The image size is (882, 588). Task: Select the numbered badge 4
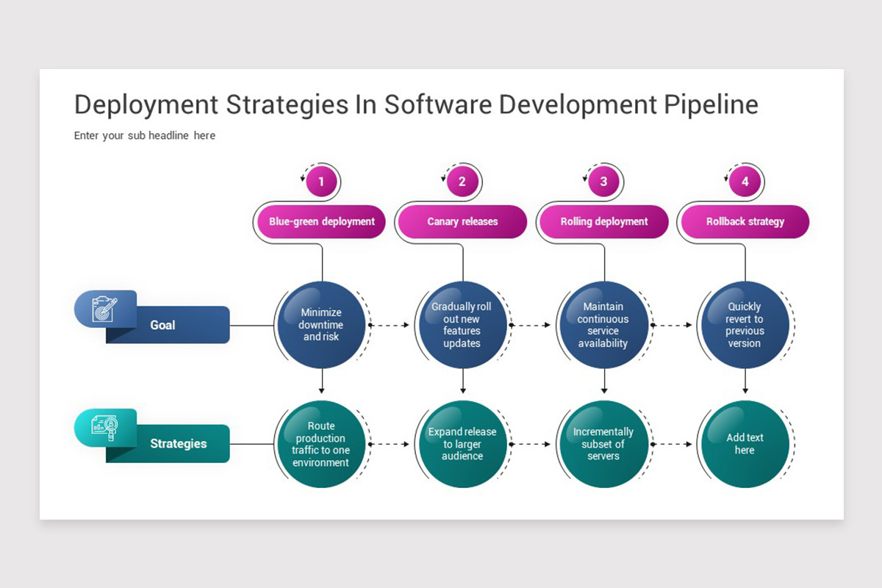745,181
